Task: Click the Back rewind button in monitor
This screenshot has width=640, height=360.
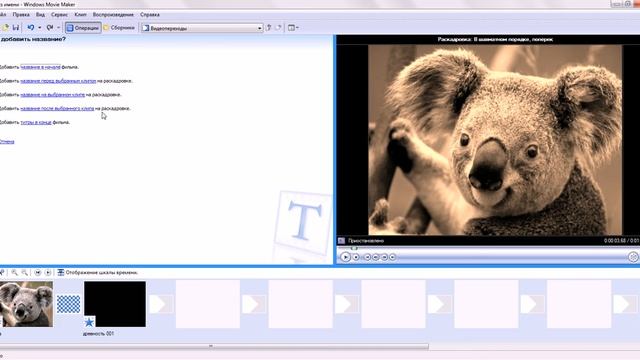Action: 367,257
